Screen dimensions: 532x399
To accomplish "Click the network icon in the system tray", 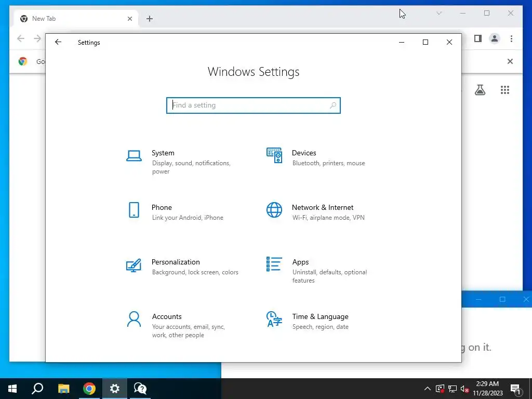I will (453, 389).
